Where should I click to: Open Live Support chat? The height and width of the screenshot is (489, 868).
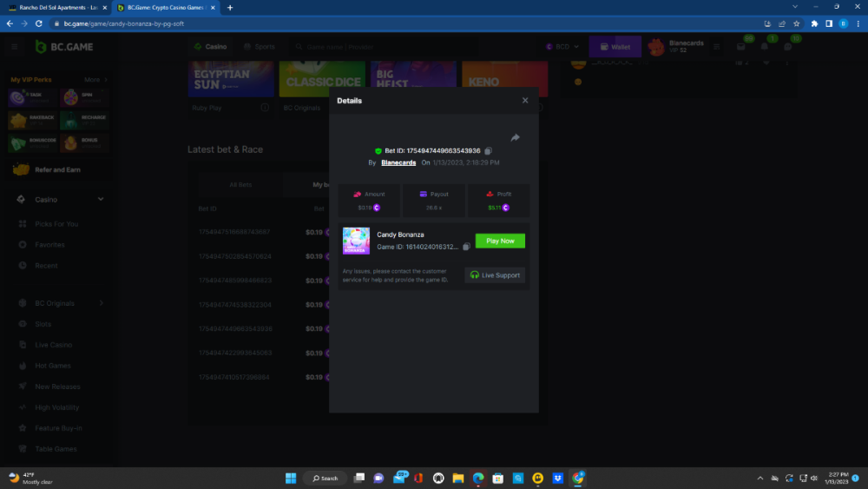pyautogui.click(x=495, y=275)
